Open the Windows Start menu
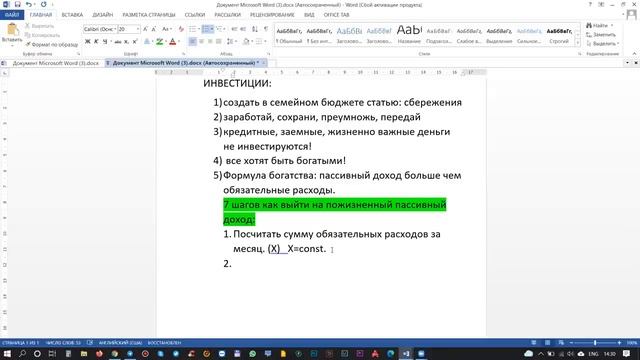Screen dimensions: 640x360 (7, 353)
